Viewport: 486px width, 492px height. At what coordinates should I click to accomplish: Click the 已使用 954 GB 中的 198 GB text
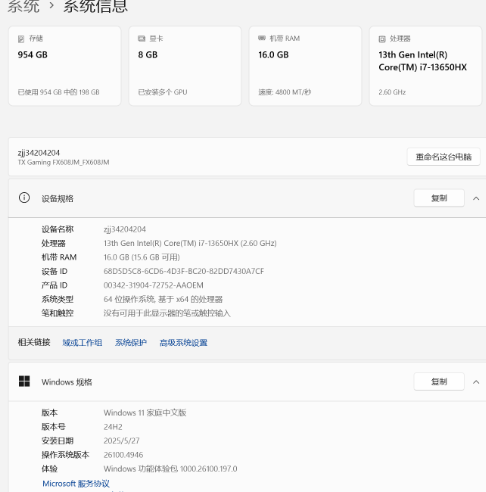(x=59, y=92)
